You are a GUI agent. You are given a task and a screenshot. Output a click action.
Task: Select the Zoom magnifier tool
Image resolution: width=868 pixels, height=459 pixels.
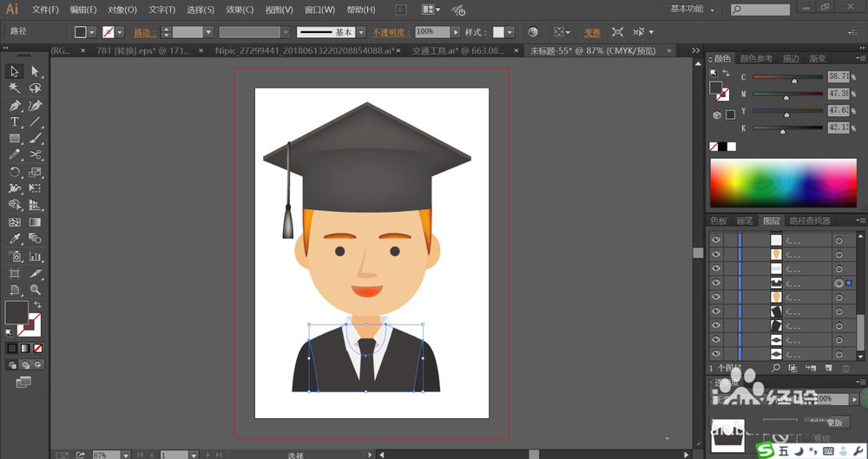click(x=36, y=289)
